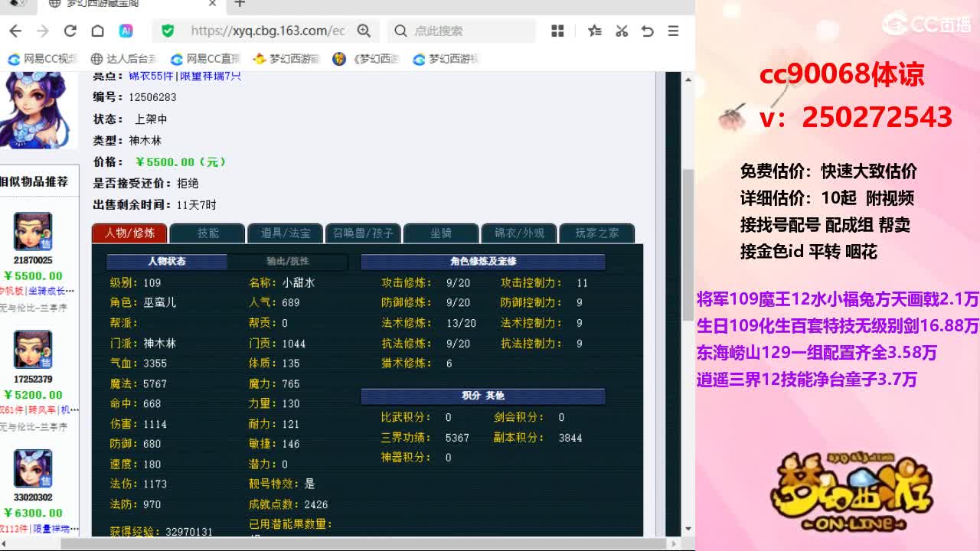Click the vertical scrollbar up arrow
This screenshot has height=551, width=980.
pyautogui.click(x=688, y=78)
